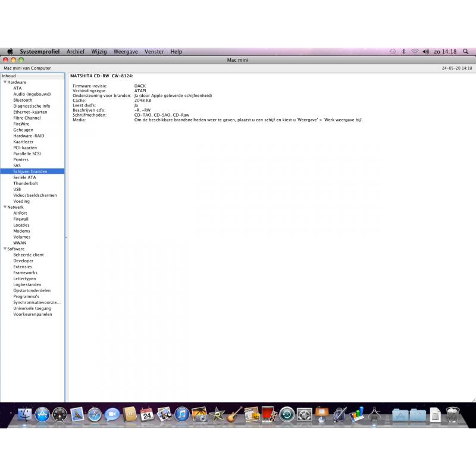Collapse the Hardware section triangle

(x=5, y=82)
